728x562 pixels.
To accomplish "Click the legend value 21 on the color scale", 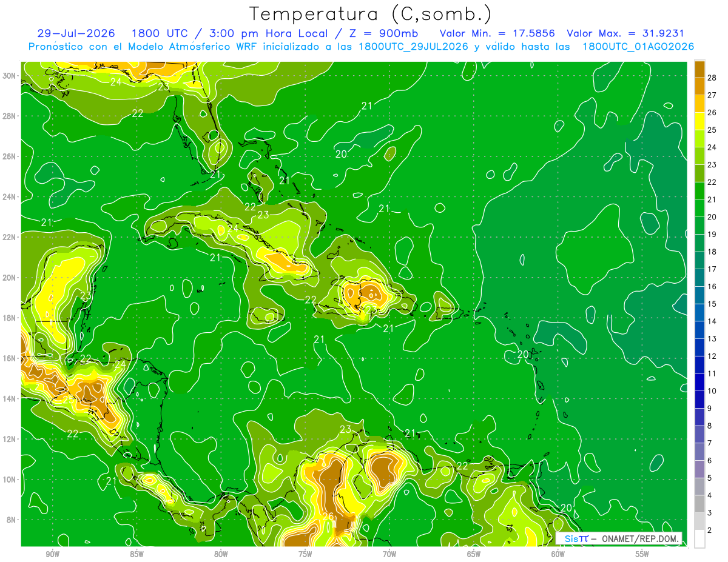I will pyautogui.click(x=712, y=199).
